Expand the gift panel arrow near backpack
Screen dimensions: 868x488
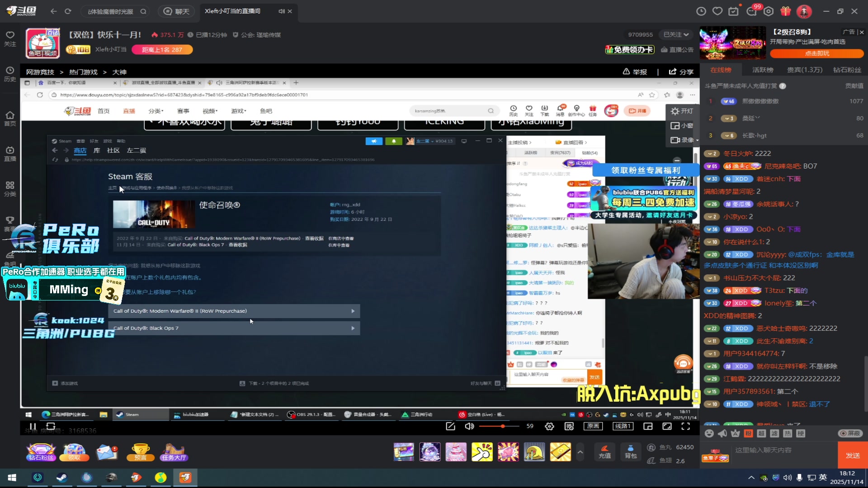point(580,452)
